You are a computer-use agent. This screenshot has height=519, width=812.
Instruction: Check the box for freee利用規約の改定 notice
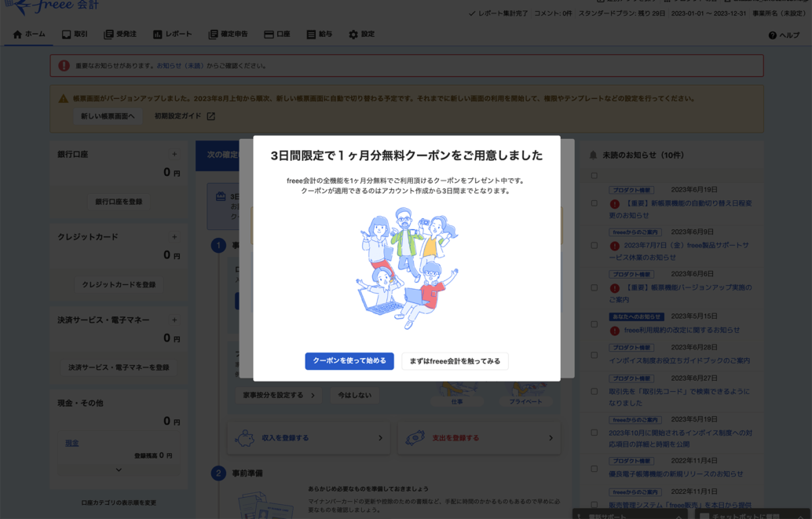coord(594,324)
